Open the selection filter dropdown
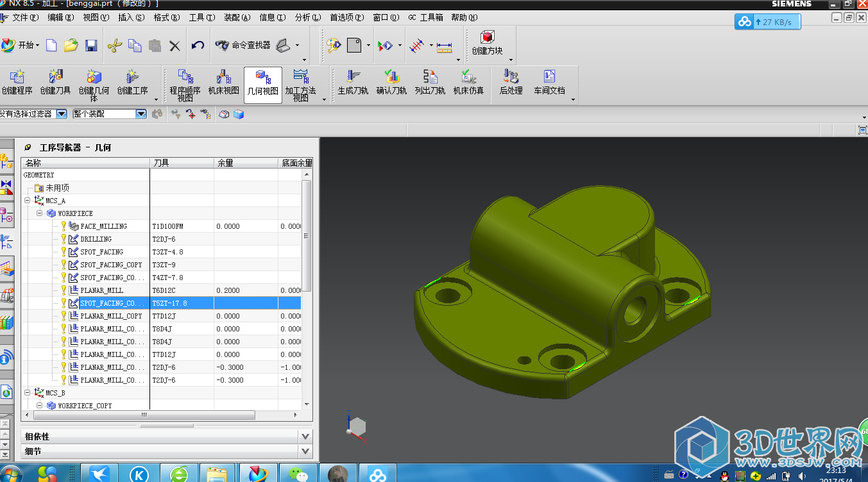Image resolution: width=868 pixels, height=482 pixels. pos(62,114)
